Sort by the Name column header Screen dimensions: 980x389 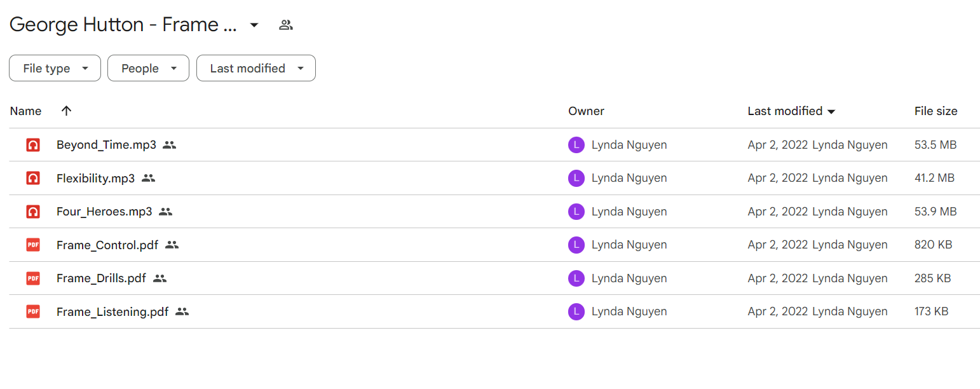(25, 111)
